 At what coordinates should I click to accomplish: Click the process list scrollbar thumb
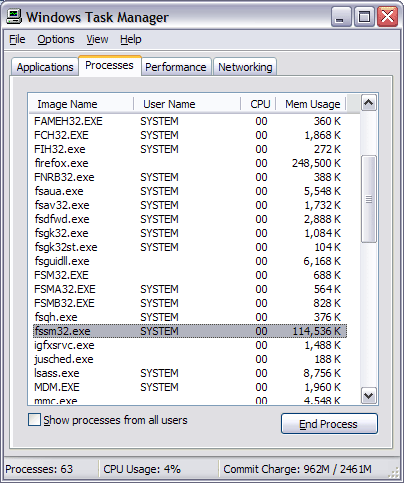pos(368,199)
